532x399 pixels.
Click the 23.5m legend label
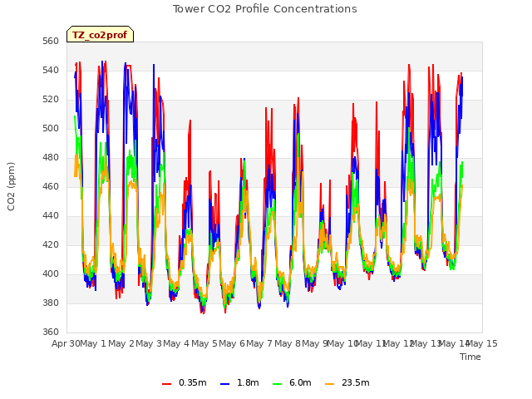click(355, 382)
